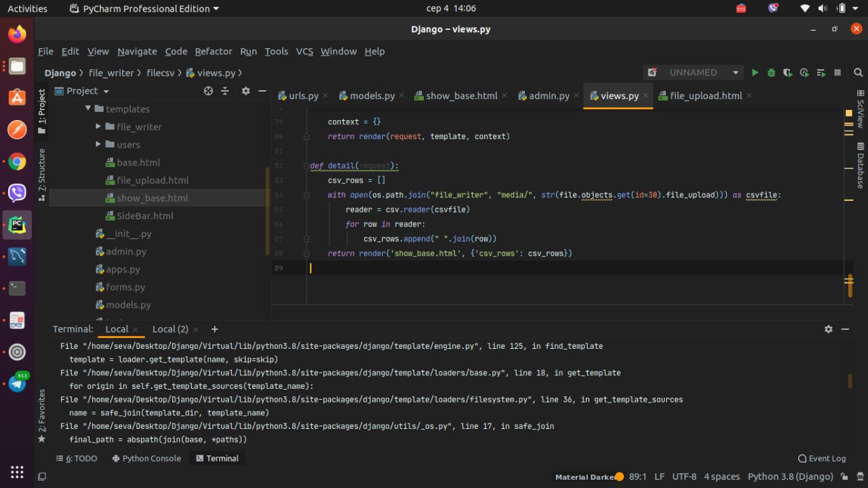Fold the detail function at line 82

pos(307,166)
